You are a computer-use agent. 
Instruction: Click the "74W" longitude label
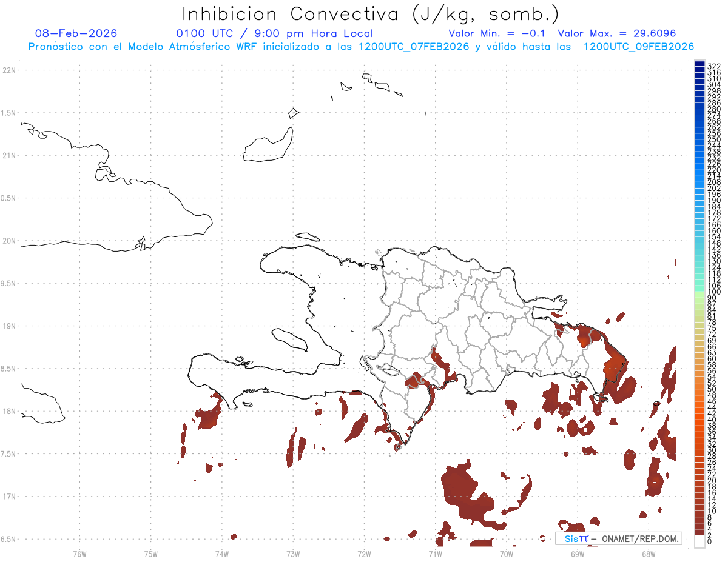pyautogui.click(x=222, y=554)
